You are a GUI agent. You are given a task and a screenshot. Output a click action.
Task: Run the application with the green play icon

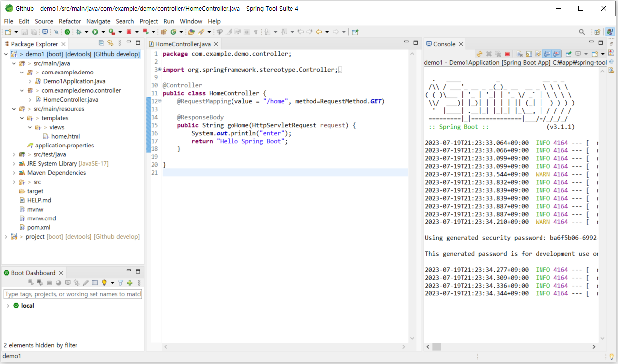click(95, 32)
